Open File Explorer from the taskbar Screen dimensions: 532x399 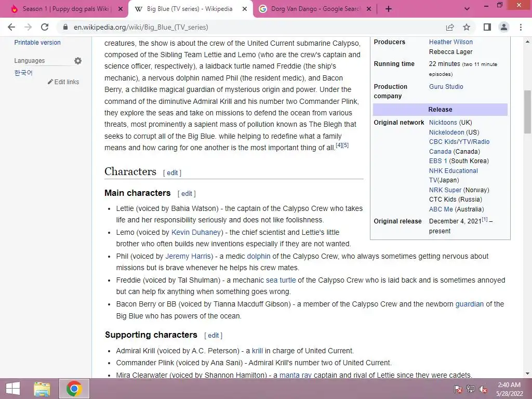point(42,389)
